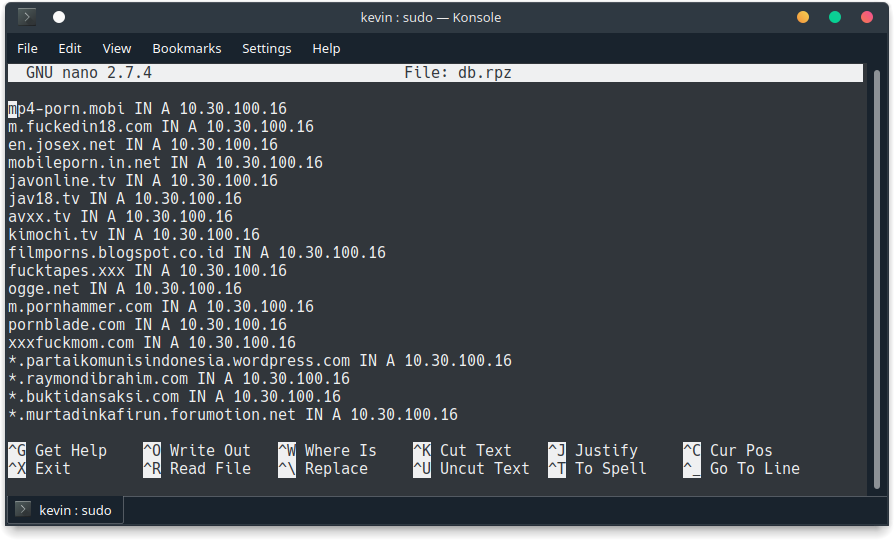Screen dimensions: 894x540
Task: Click the line starting 'jav18.tv'
Action: (x=125, y=198)
